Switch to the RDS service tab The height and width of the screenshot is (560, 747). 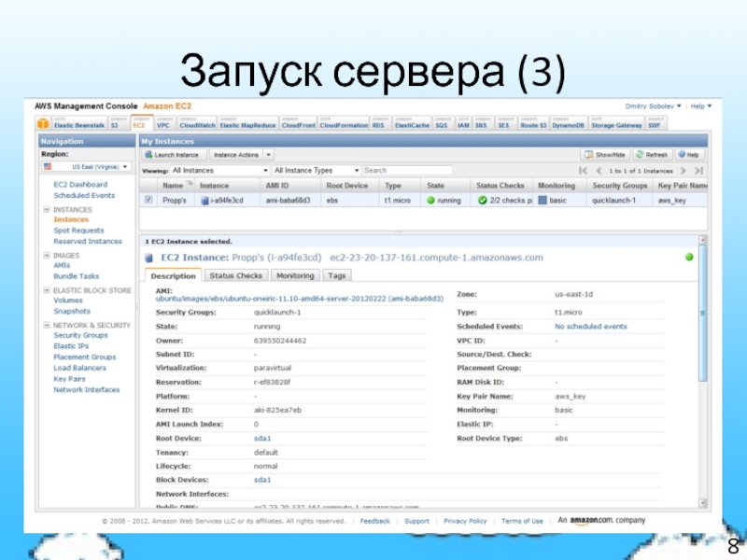tap(381, 123)
